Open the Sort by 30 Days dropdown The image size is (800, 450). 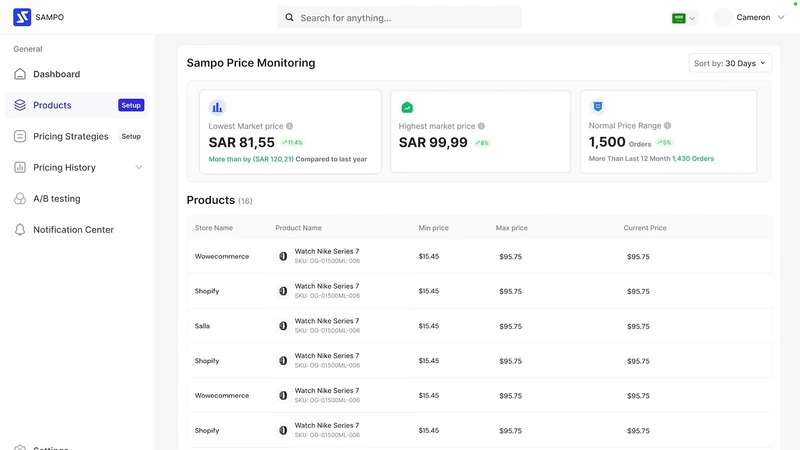click(x=730, y=63)
